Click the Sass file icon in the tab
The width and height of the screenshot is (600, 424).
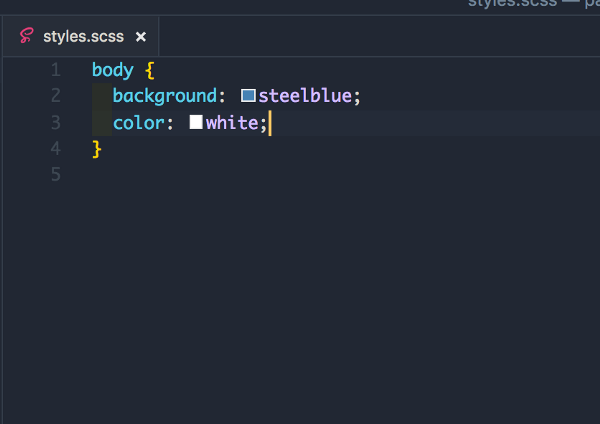(27, 37)
